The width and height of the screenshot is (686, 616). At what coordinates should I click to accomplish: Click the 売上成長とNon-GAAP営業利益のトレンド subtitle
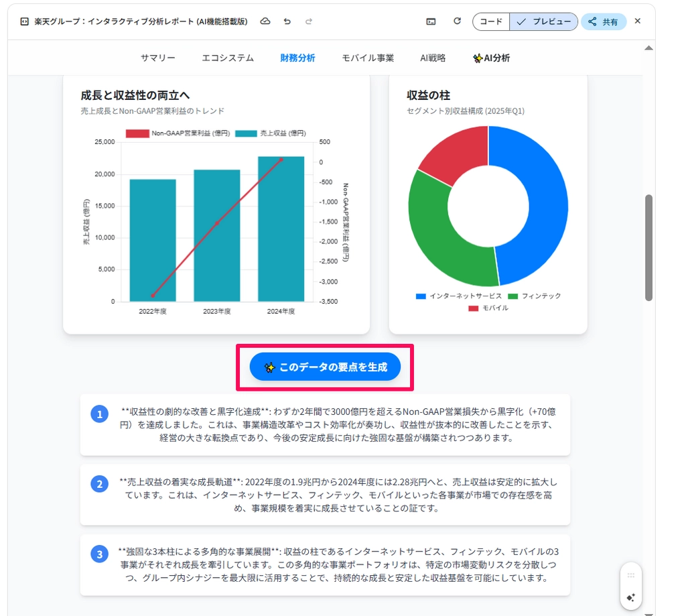click(x=152, y=111)
